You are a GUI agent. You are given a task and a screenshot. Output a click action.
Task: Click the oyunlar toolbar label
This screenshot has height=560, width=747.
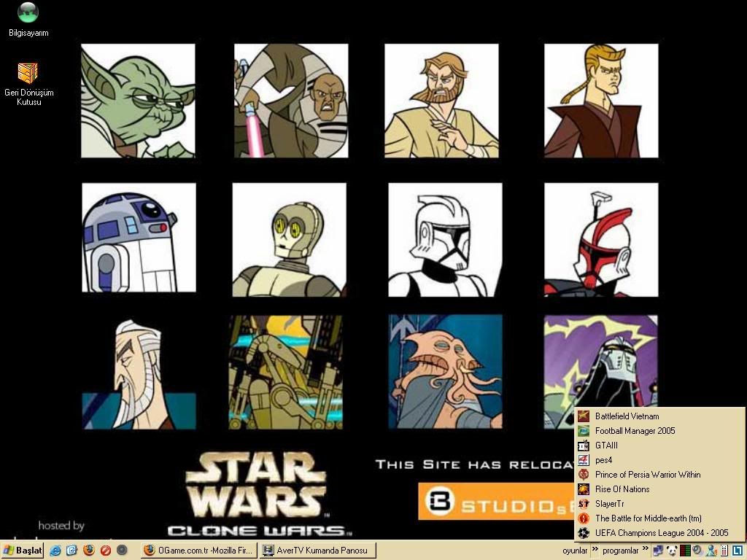click(575, 551)
